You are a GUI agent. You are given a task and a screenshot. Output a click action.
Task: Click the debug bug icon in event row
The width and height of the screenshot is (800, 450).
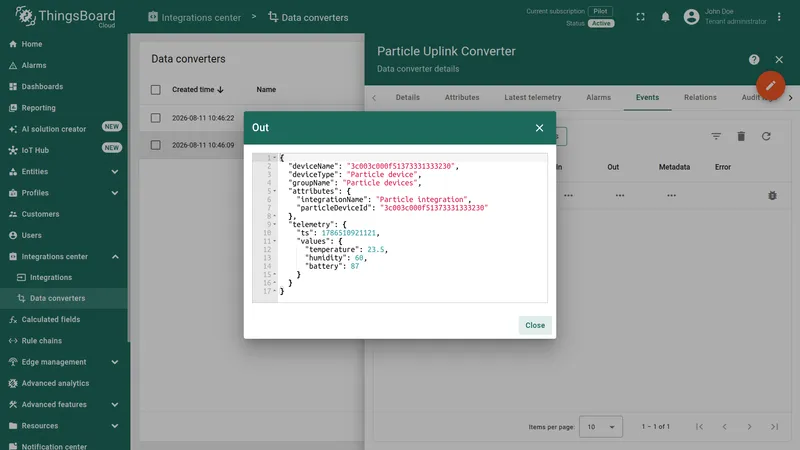pyautogui.click(x=772, y=195)
